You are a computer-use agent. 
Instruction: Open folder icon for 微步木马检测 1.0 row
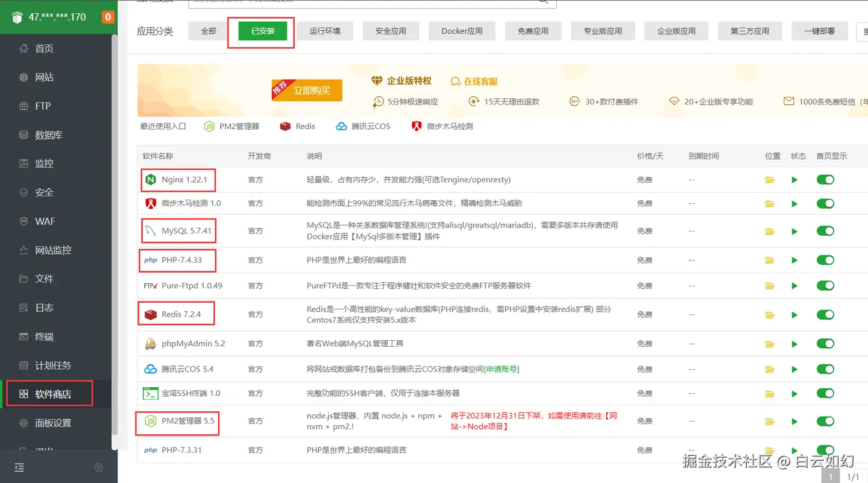(770, 204)
